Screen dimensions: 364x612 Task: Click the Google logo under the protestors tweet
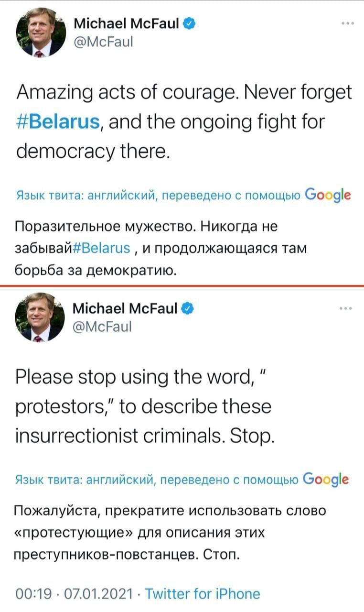point(326,480)
